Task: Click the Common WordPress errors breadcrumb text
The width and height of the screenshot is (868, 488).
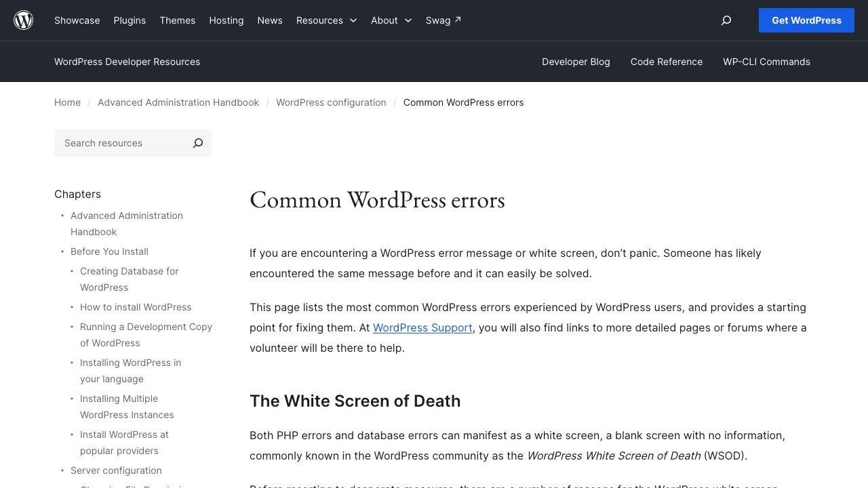Action: (x=463, y=102)
